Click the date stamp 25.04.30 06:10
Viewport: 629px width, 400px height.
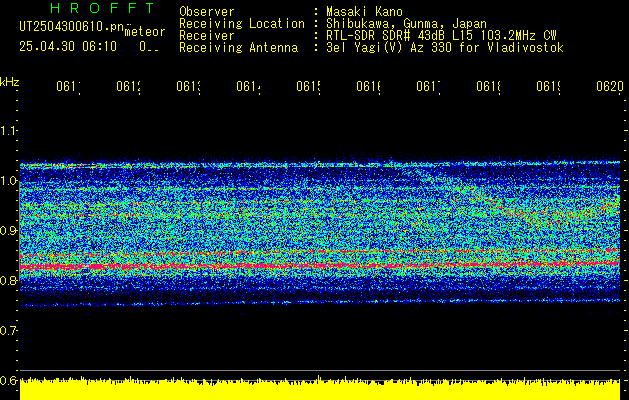pyautogui.click(x=68, y=47)
